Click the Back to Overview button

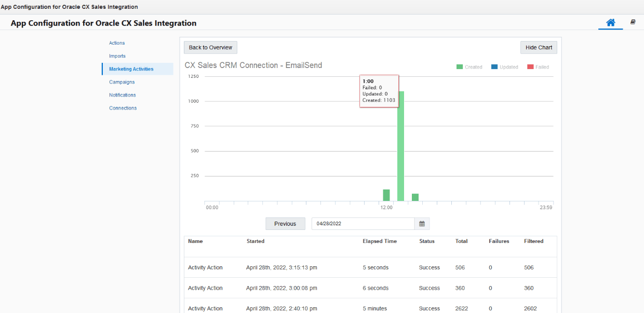[210, 47]
